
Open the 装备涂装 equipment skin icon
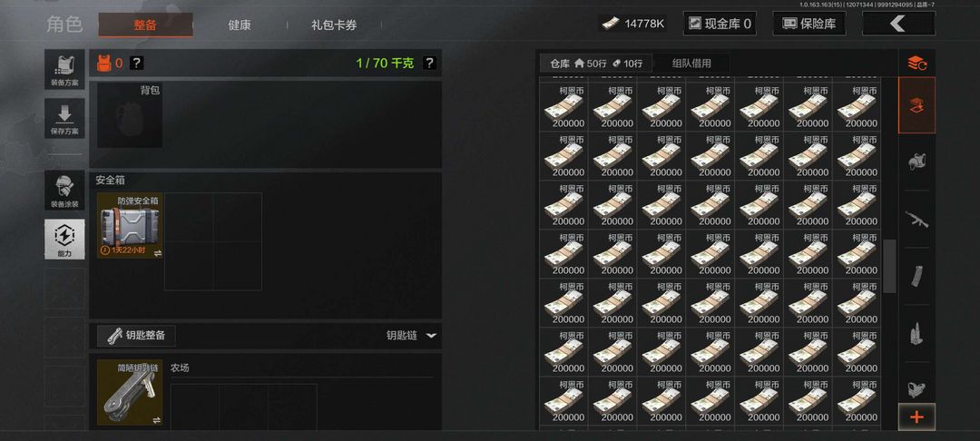(x=64, y=190)
